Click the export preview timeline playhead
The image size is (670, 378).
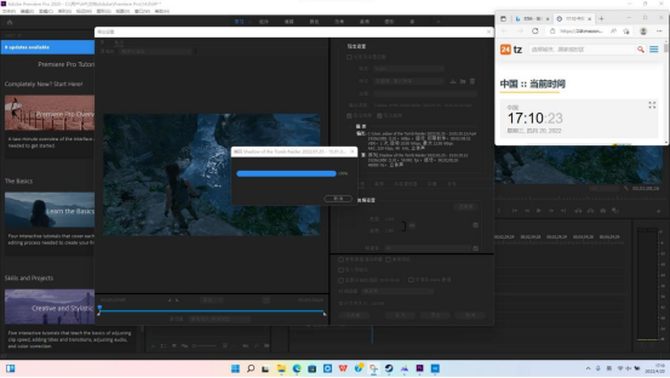point(100,308)
